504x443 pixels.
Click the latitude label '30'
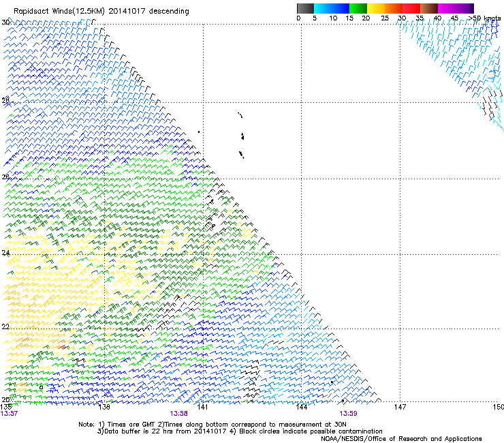coord(5,22)
